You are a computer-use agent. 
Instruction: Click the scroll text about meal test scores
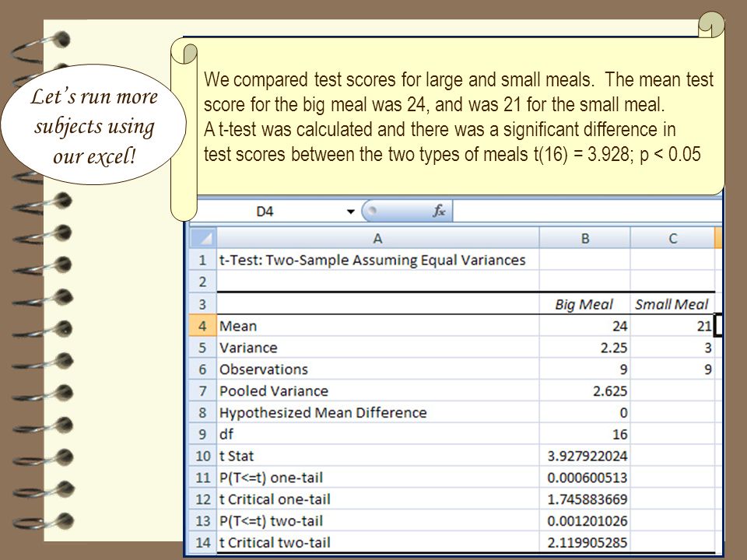(458, 117)
